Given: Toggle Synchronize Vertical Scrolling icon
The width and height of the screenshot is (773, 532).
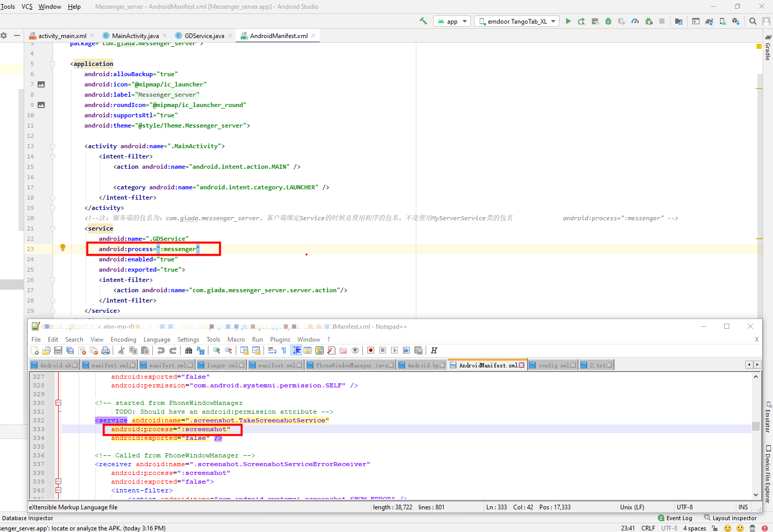Looking at the screenshot, I should (x=244, y=350).
